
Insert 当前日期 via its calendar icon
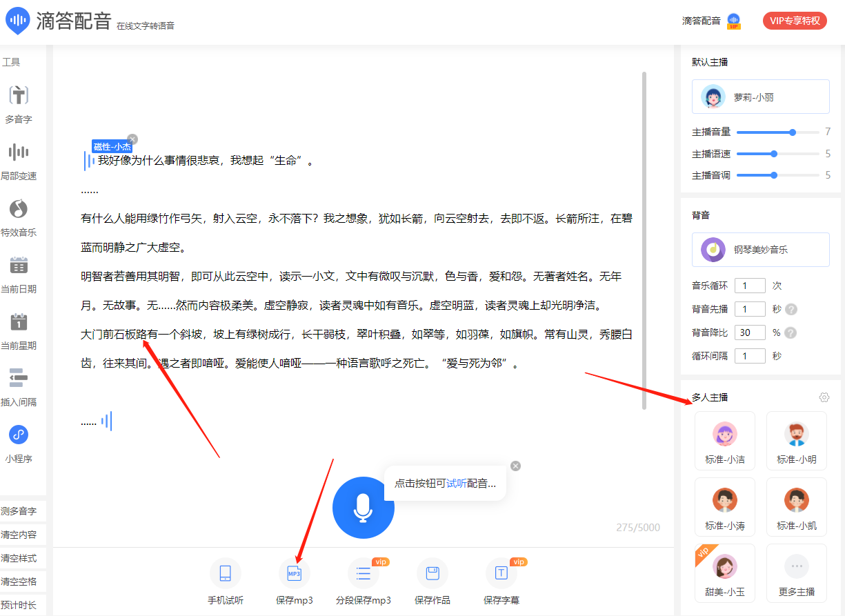tap(19, 266)
